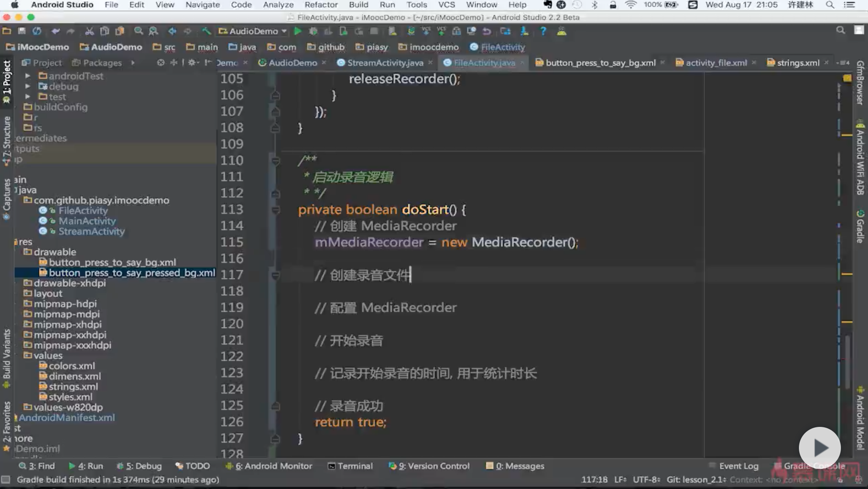Build the project with the hammer icon
The height and width of the screenshot is (489, 868).
click(x=206, y=31)
